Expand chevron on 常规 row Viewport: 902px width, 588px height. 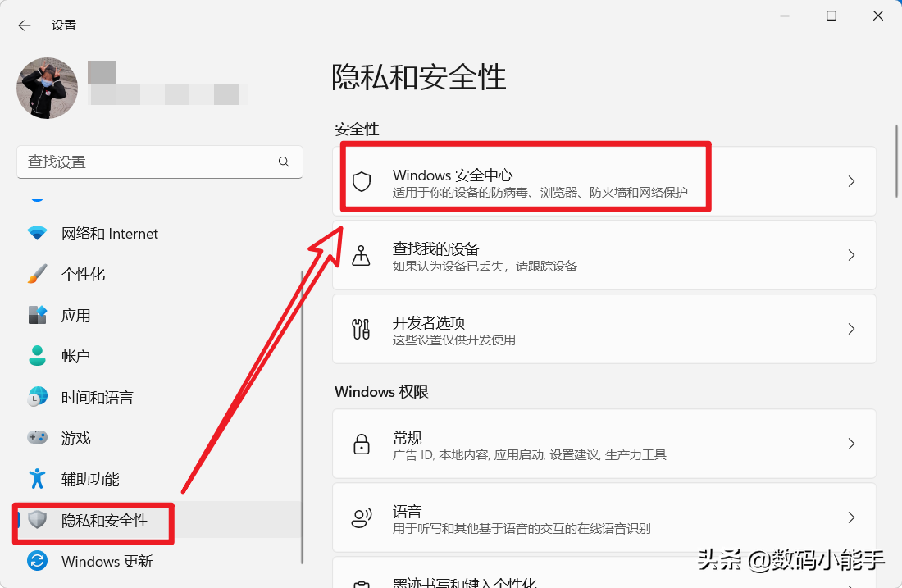(851, 444)
